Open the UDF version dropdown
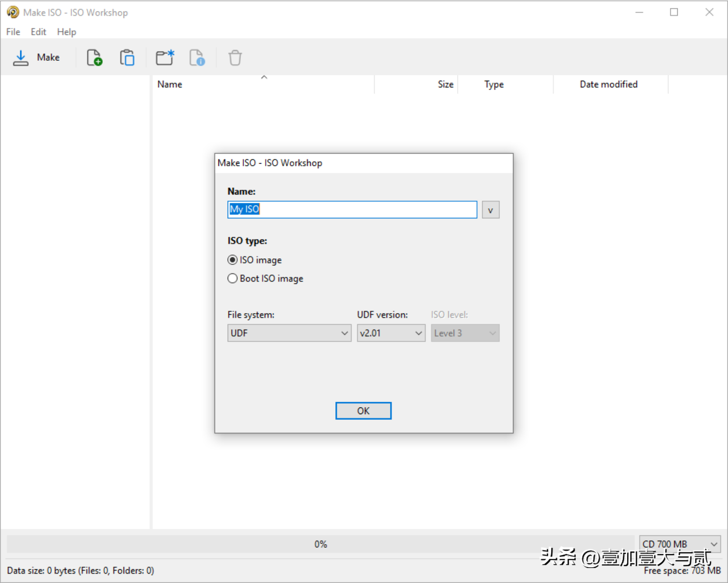Screen dimensions: 728x583 point(391,333)
